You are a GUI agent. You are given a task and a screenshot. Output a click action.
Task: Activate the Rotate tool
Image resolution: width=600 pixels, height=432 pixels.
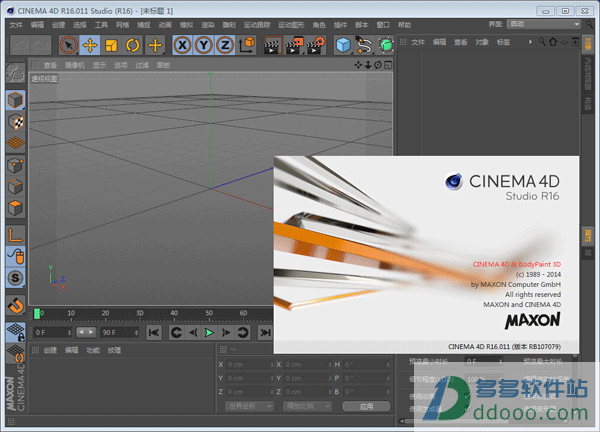pos(133,45)
